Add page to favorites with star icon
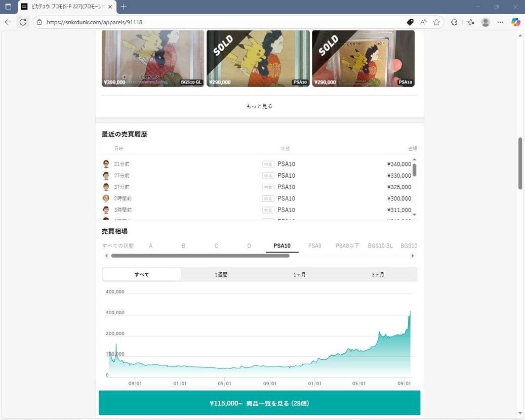The height and width of the screenshot is (420, 525). (436, 22)
